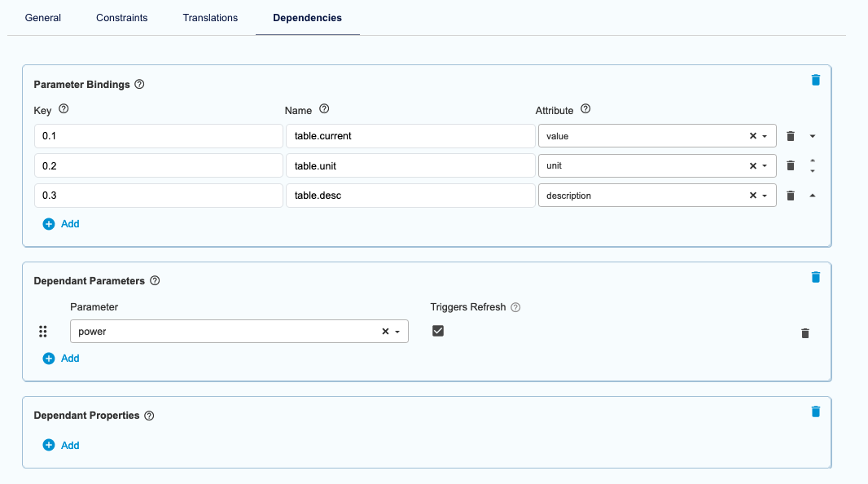
Task: Open the Parameter Bindings help tooltip
Action: [x=137, y=84]
